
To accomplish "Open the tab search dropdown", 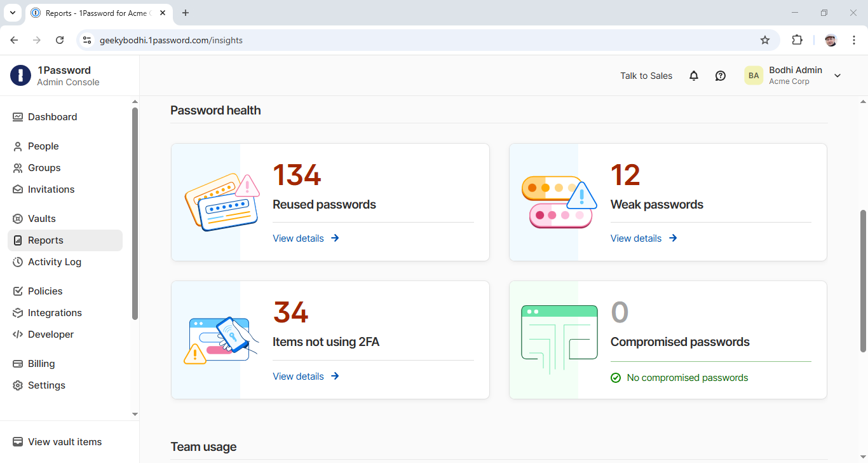I will (12, 13).
